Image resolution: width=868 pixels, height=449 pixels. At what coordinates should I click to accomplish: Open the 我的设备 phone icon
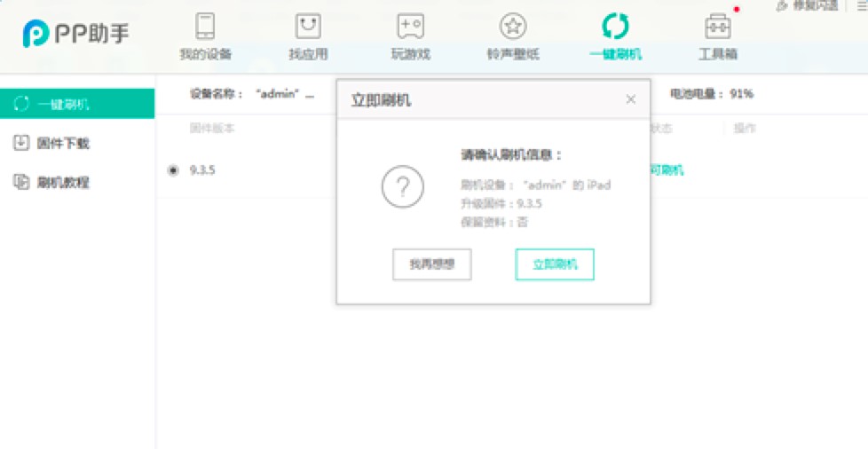point(205,26)
